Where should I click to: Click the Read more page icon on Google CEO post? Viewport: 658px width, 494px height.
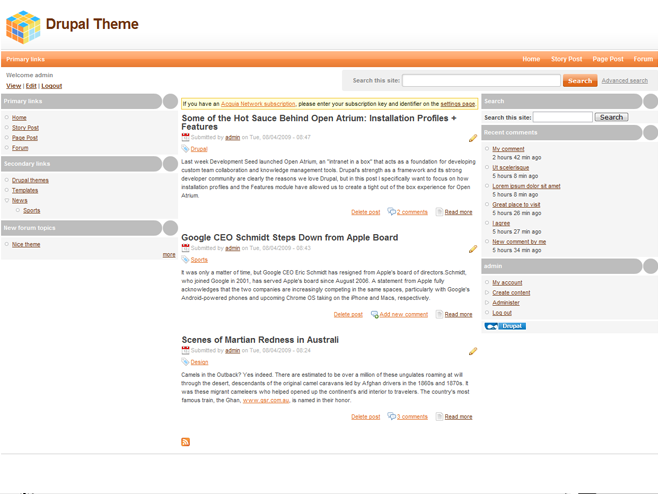439,314
